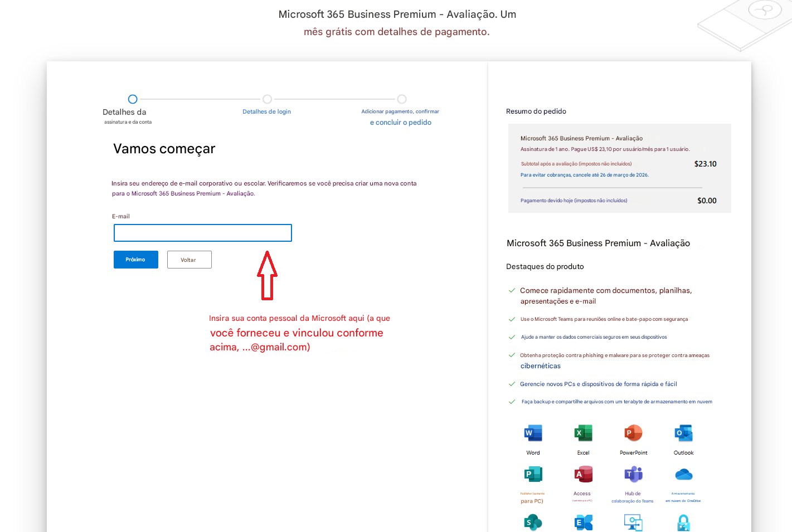Click the 'Outlook' label under its icon
The width and height of the screenshot is (792, 532).
pos(684,453)
